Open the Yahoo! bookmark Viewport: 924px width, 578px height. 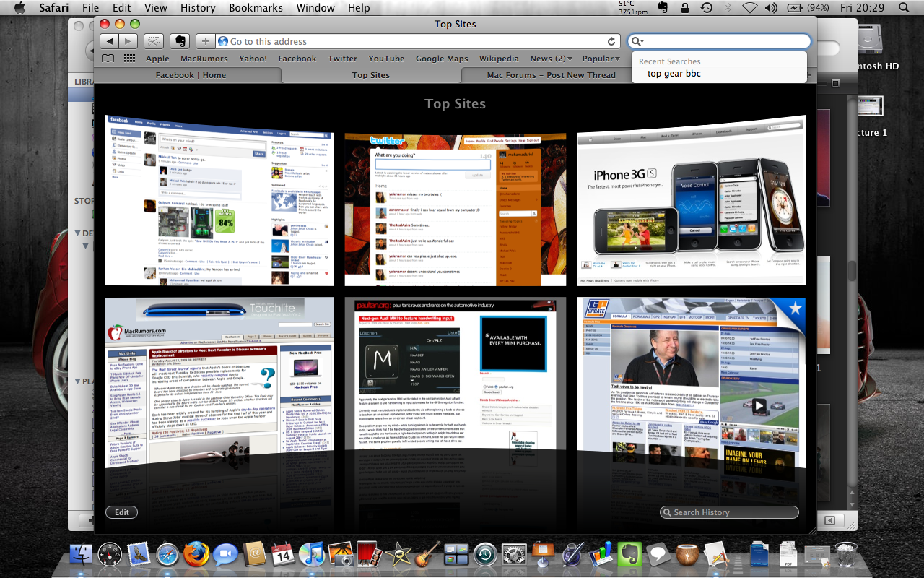(x=253, y=59)
